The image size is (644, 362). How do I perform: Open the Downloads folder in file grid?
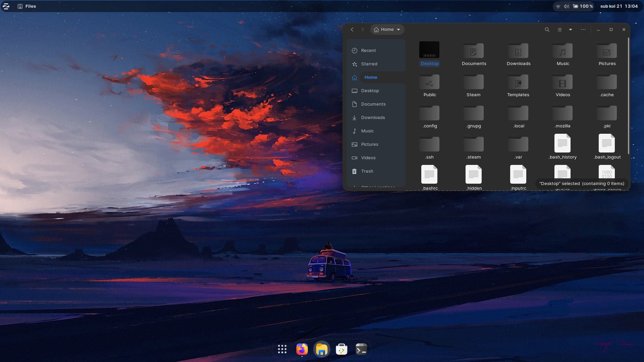518,51
